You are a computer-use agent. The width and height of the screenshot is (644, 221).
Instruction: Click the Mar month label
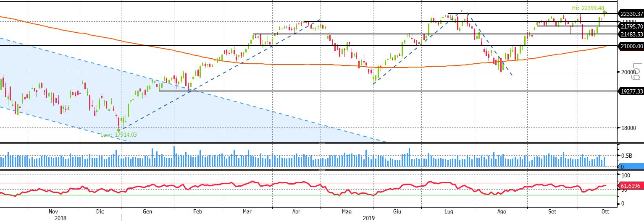247,212
